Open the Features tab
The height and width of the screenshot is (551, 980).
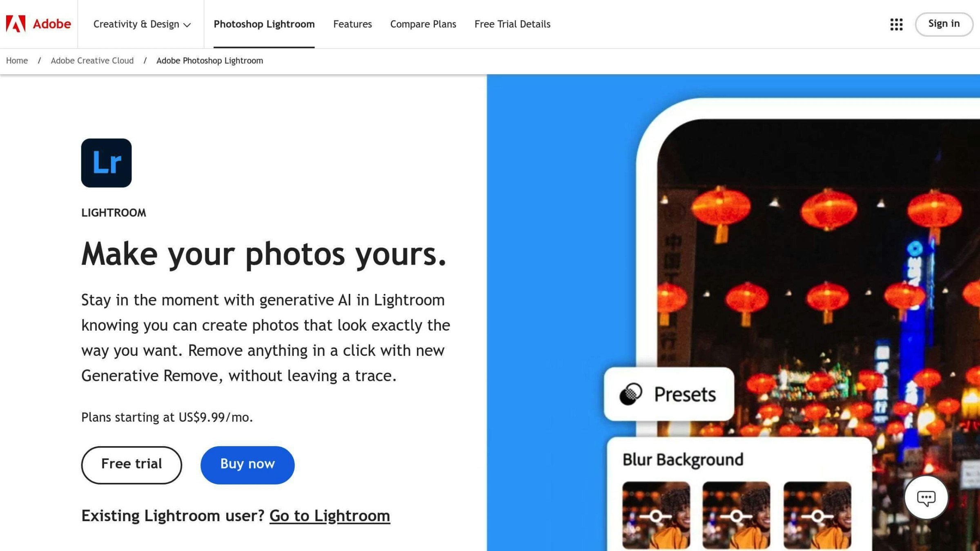pos(352,24)
